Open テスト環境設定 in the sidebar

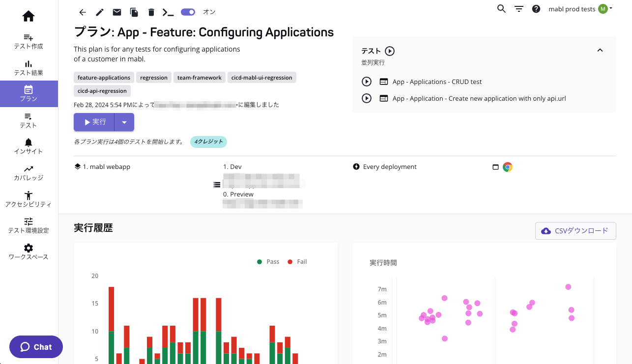29,225
